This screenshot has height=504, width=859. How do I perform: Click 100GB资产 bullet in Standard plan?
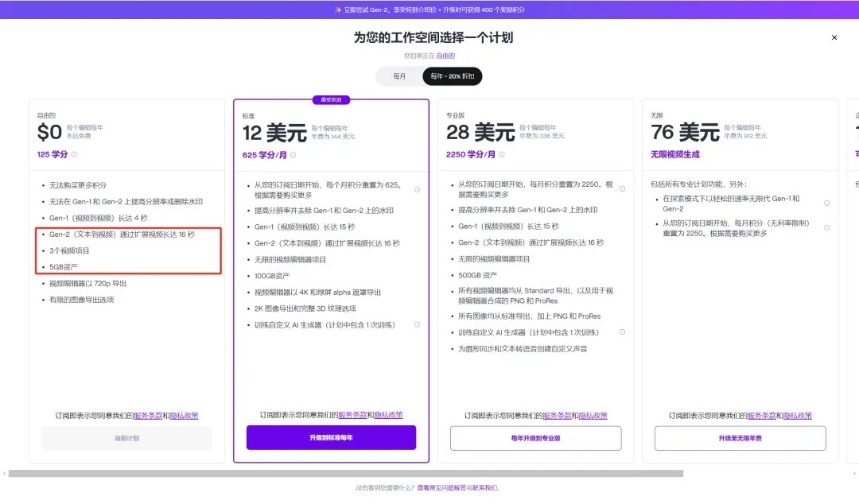coord(271,276)
